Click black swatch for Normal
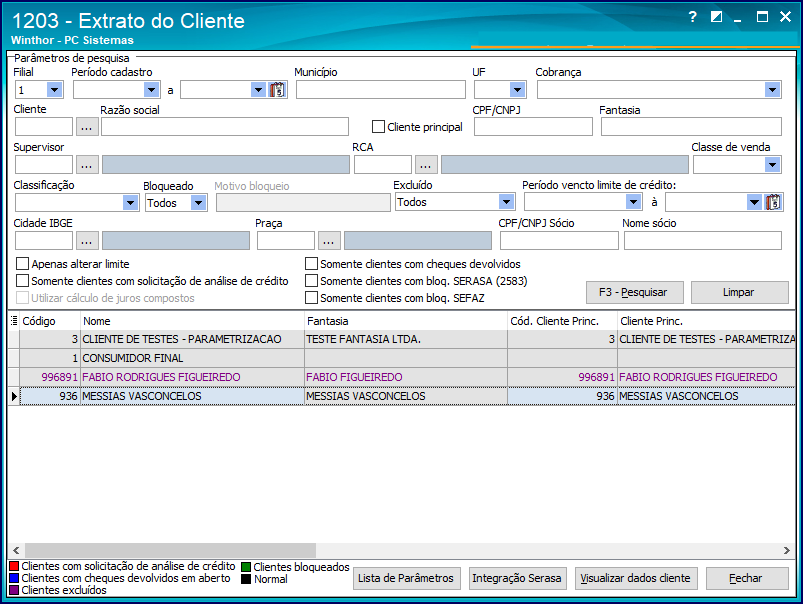The image size is (803, 604). coord(246,579)
